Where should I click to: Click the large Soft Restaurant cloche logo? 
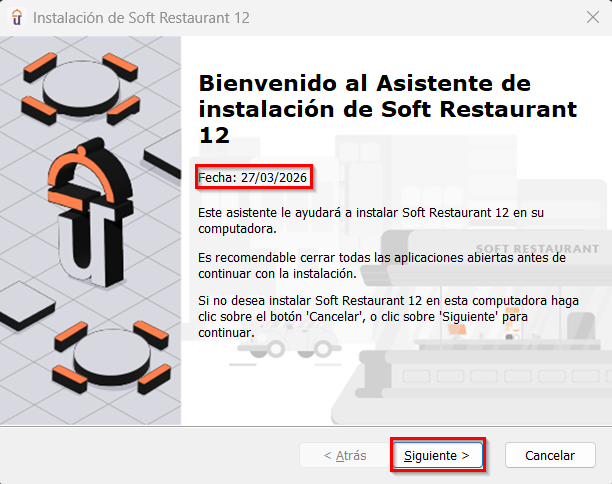[90, 211]
